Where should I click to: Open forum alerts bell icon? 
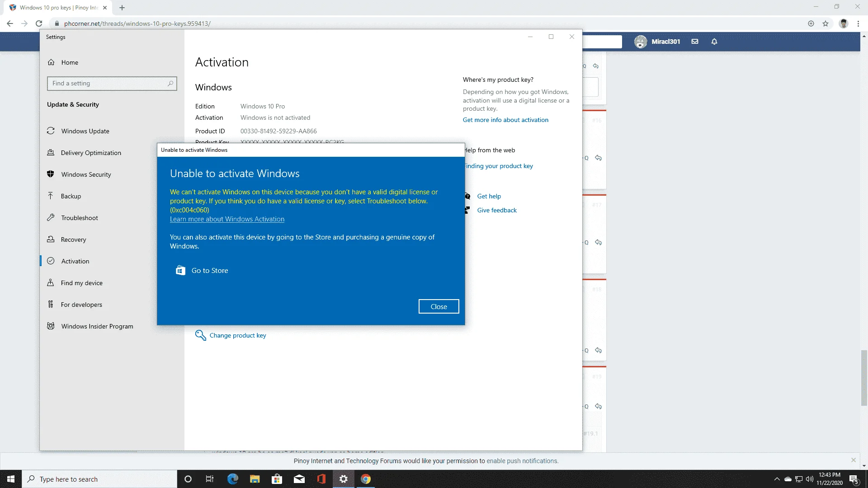[714, 42]
